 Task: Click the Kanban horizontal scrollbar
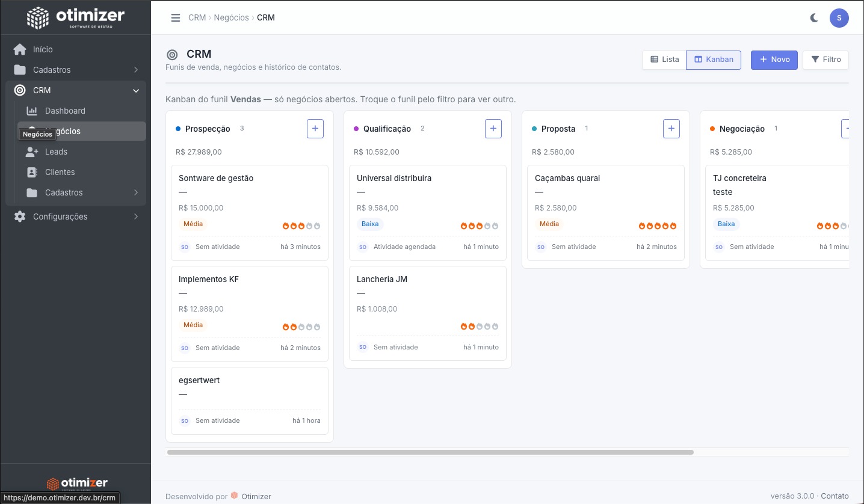(430, 452)
